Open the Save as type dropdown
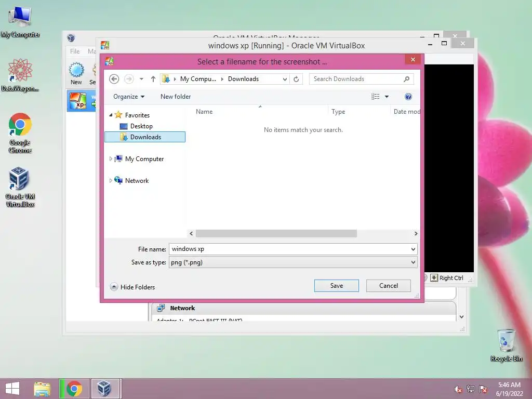This screenshot has height=399, width=532. (293, 262)
